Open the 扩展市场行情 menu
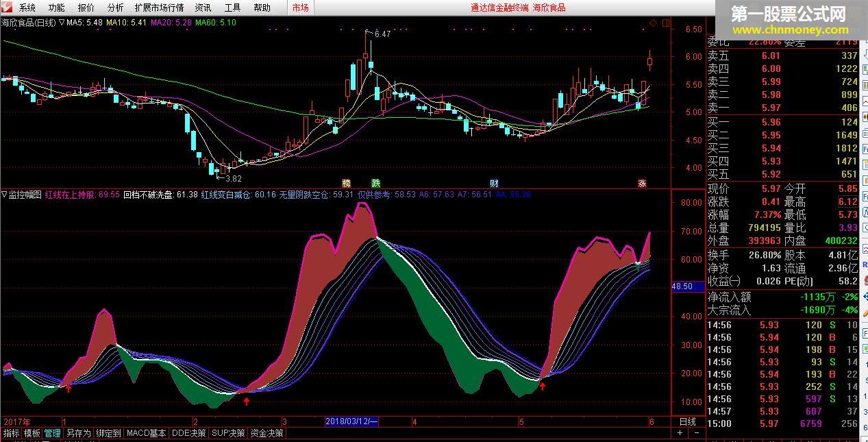The width and height of the screenshot is (868, 442). pyautogui.click(x=159, y=8)
